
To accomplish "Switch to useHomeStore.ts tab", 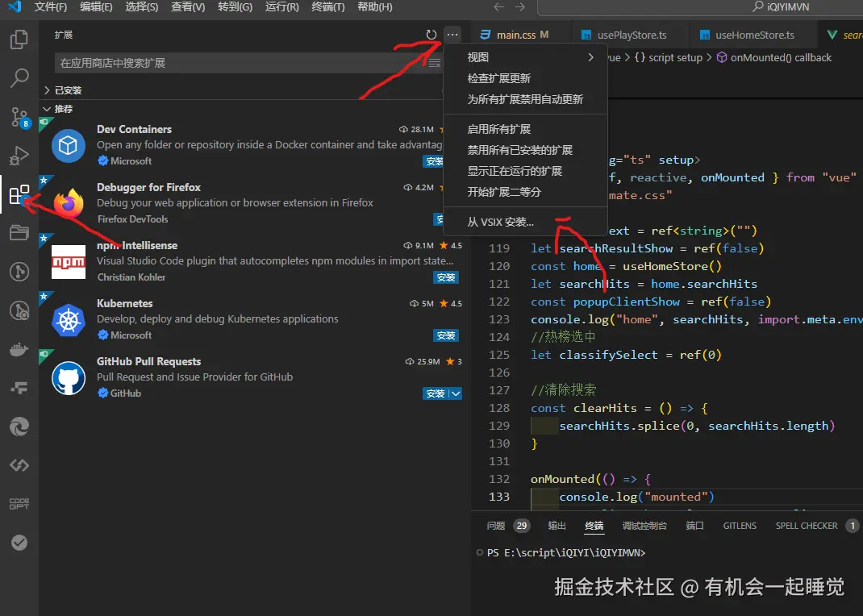I will 752,35.
